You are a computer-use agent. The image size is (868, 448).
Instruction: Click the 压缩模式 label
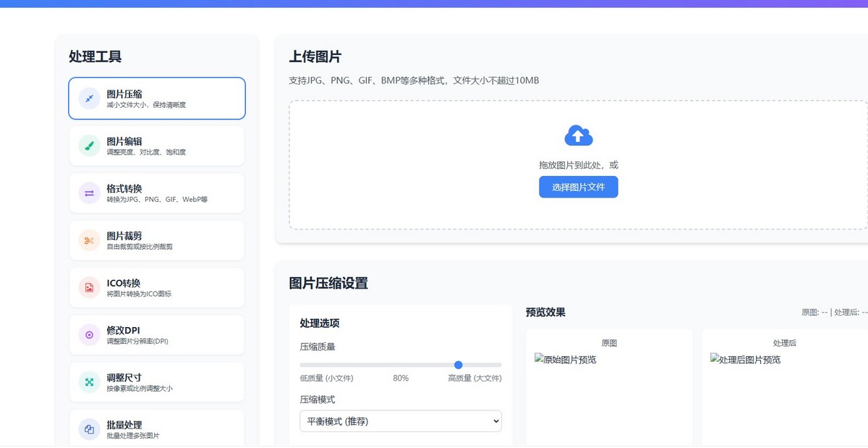tap(318, 400)
